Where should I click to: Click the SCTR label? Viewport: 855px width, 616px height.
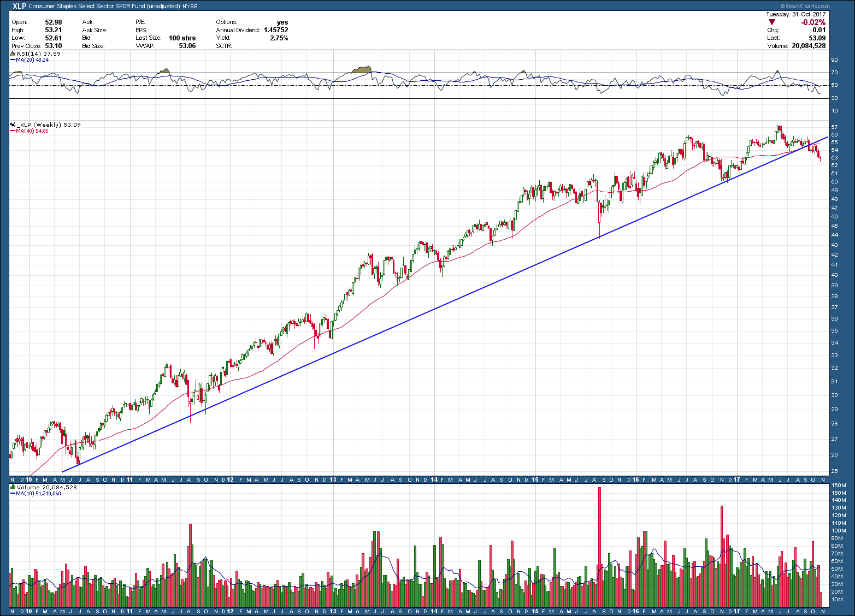coord(224,46)
